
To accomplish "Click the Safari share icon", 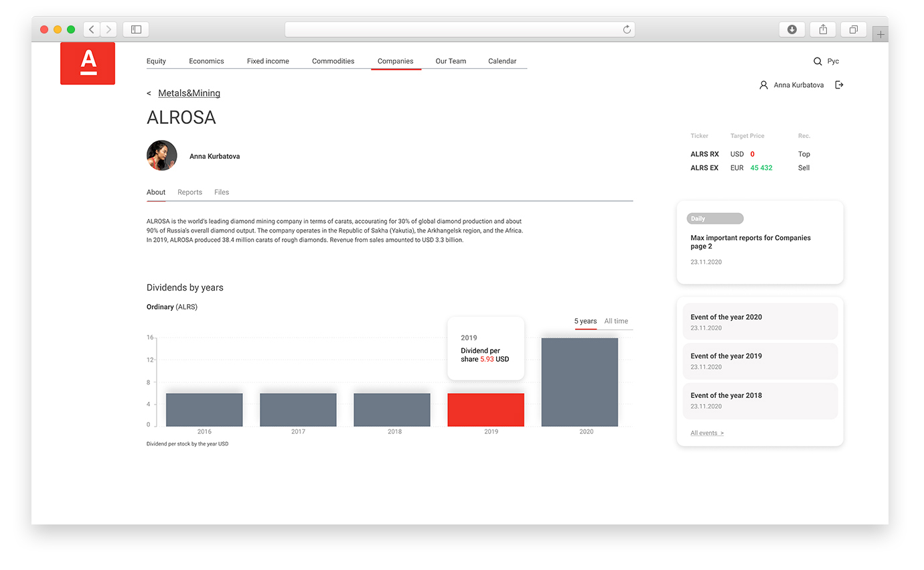I will 823,29.
